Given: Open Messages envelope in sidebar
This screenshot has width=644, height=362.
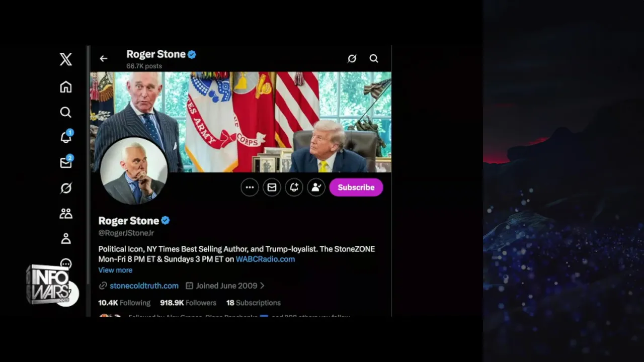Looking at the screenshot, I should tap(66, 162).
